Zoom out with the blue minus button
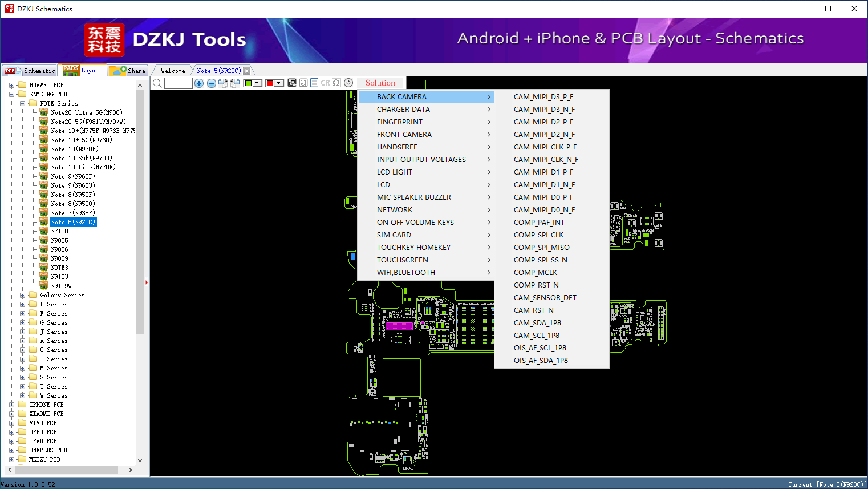Viewport: 868px width, 489px height. pos(211,83)
